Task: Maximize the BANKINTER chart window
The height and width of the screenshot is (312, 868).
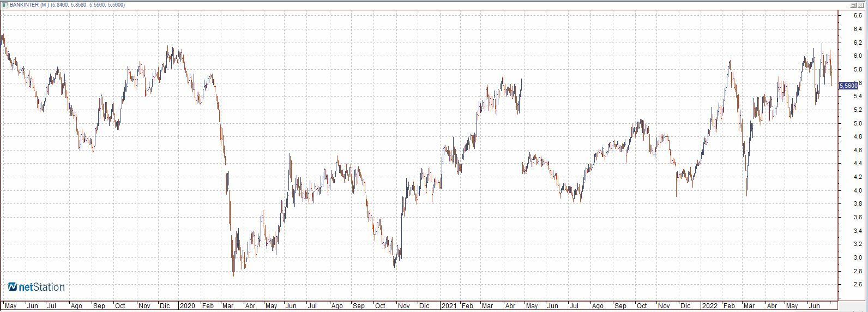Action: click(853, 4)
